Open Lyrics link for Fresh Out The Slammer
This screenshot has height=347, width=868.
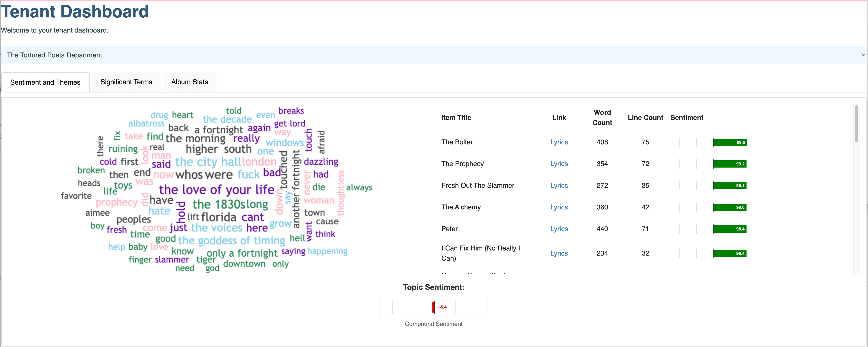(x=559, y=186)
